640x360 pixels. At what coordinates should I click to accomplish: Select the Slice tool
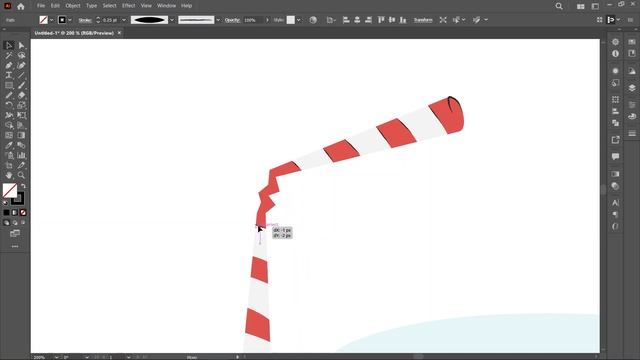(21, 165)
